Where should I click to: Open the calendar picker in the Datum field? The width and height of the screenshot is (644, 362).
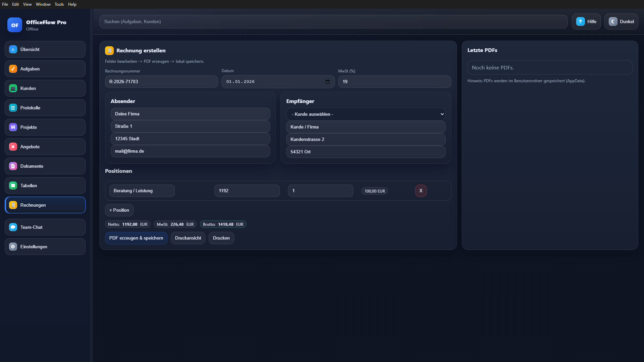pos(328,82)
